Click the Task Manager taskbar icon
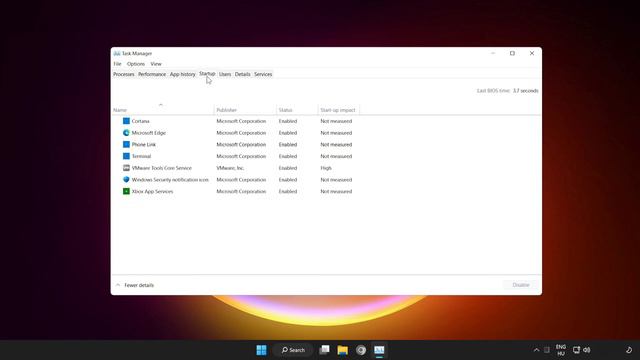Screen dimensions: 640x360 pos(379,350)
